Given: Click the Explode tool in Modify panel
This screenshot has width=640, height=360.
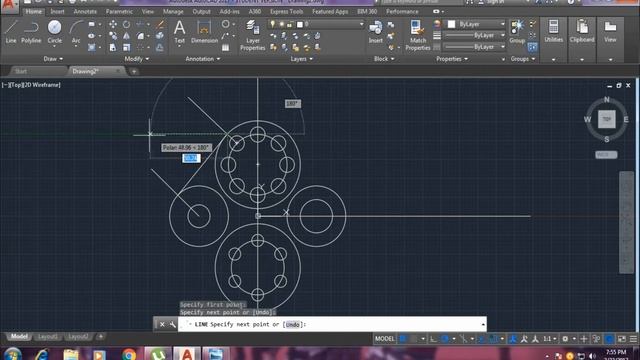Looking at the screenshot, I should [160, 36].
